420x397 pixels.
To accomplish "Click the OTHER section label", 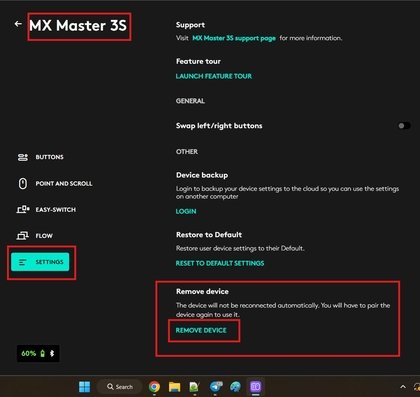I will pos(187,152).
